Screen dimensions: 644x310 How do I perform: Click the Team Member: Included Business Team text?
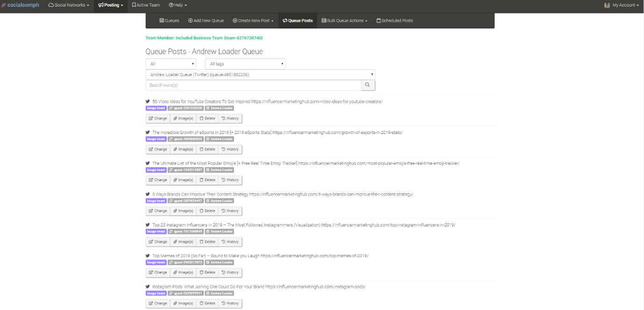click(204, 38)
